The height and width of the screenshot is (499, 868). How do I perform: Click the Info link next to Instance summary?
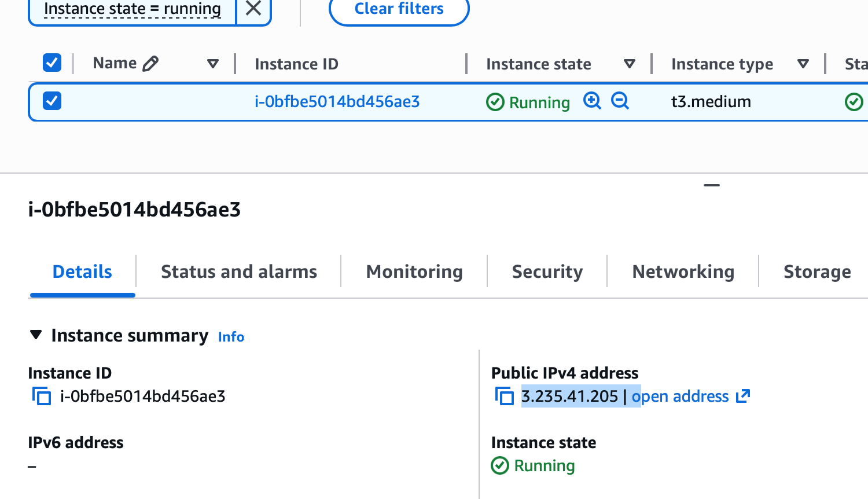point(231,336)
